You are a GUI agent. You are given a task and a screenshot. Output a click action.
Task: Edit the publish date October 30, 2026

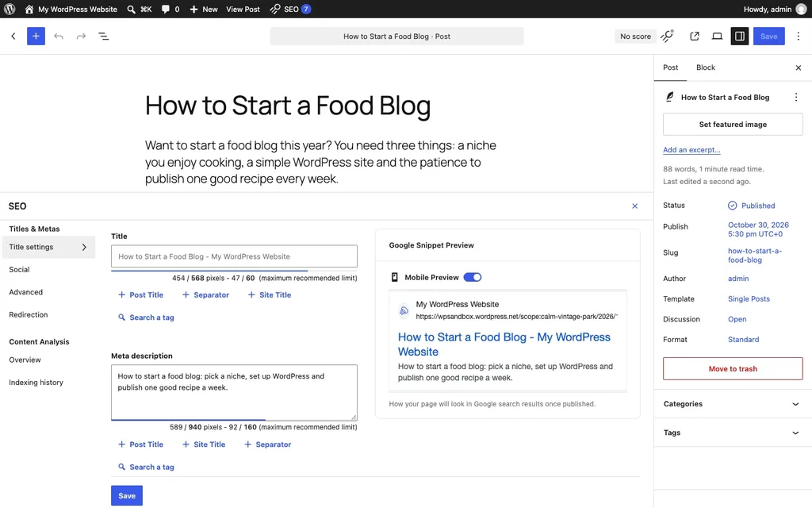(x=758, y=229)
